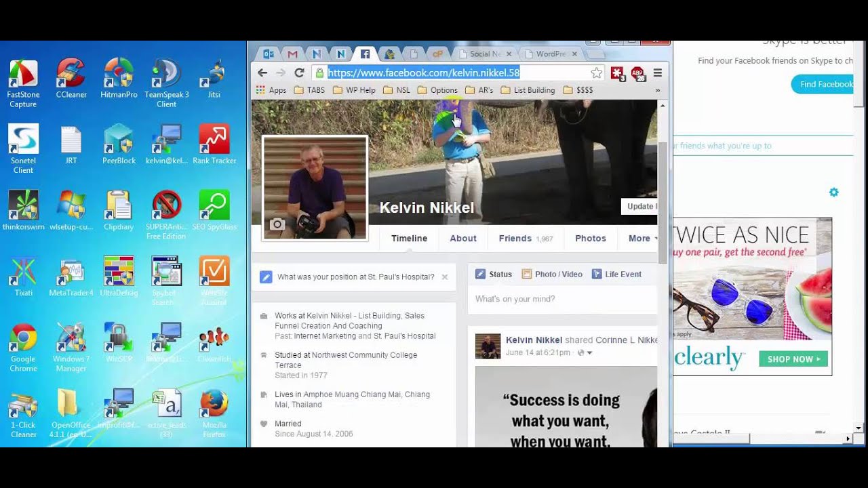Expand the bookmarks bar overflow chevron
The image size is (868, 488).
tap(657, 90)
